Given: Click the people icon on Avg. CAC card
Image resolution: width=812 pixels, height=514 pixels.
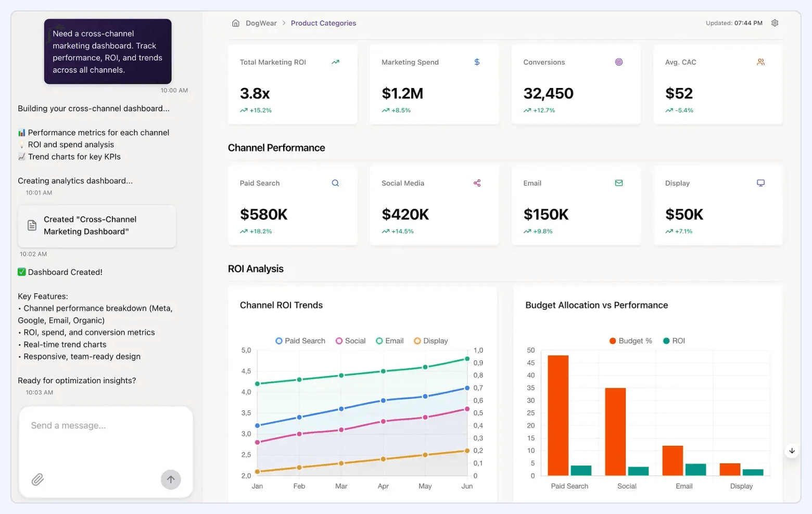Looking at the screenshot, I should [760, 62].
